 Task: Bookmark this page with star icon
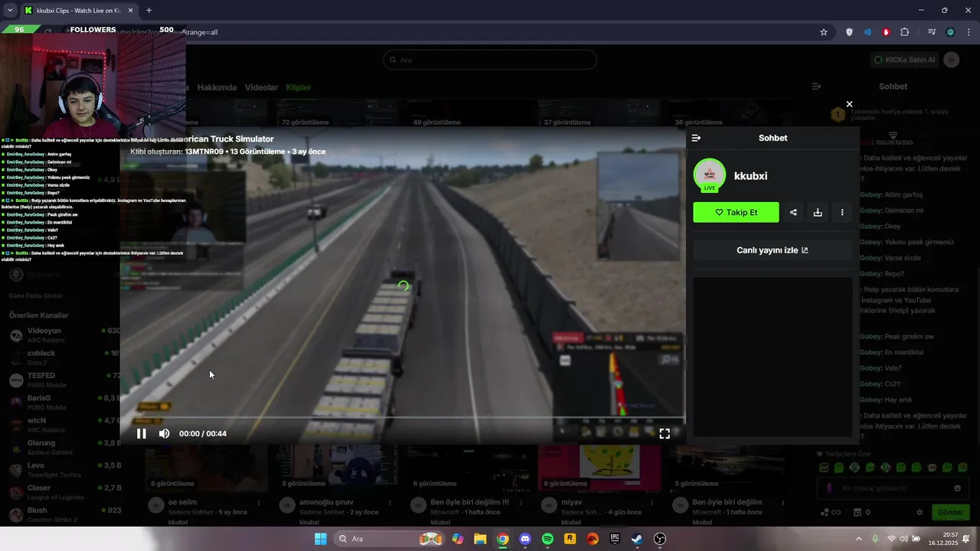(824, 32)
